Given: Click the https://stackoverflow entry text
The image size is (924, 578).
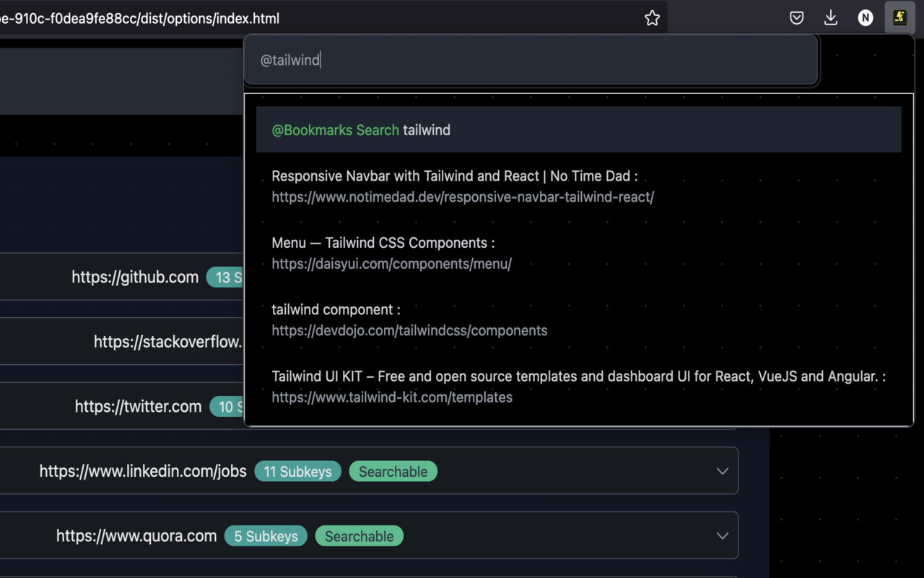Looking at the screenshot, I should (x=168, y=342).
